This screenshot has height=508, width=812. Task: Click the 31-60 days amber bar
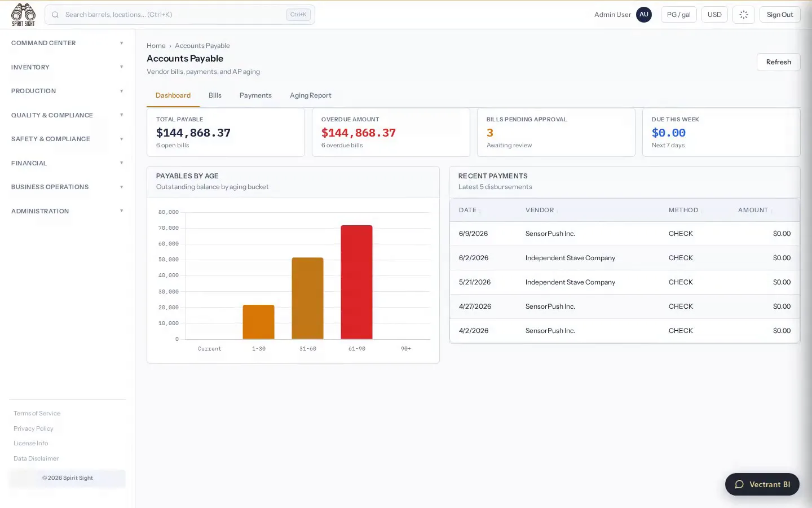point(307,298)
